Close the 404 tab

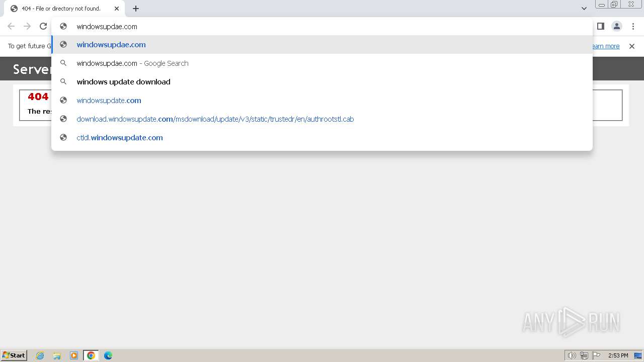click(117, 9)
